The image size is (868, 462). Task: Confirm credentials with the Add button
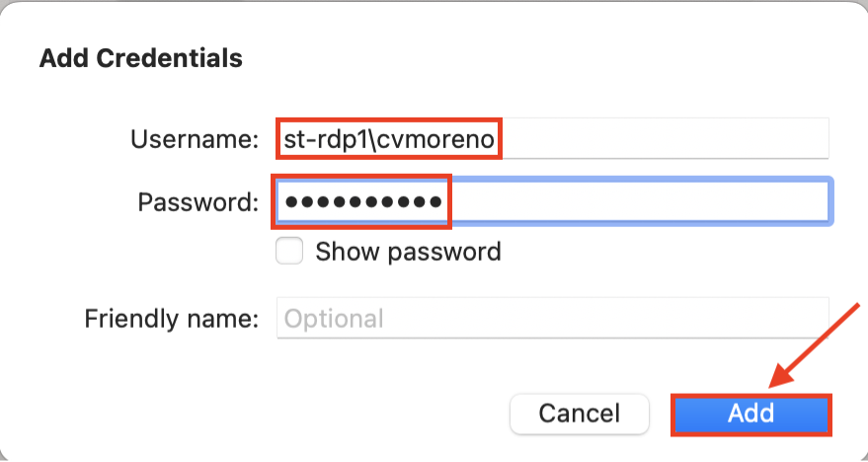pyautogui.click(x=750, y=413)
